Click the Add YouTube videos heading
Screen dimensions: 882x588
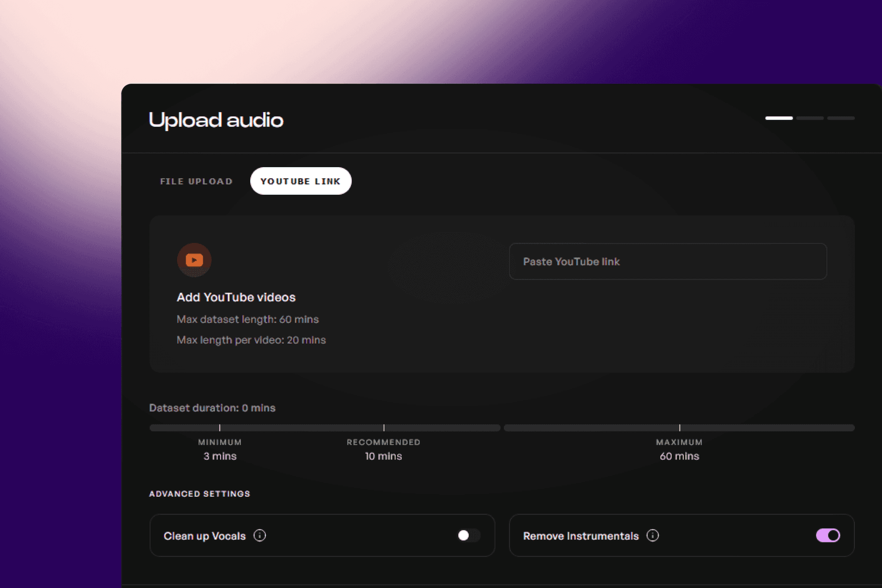point(236,297)
